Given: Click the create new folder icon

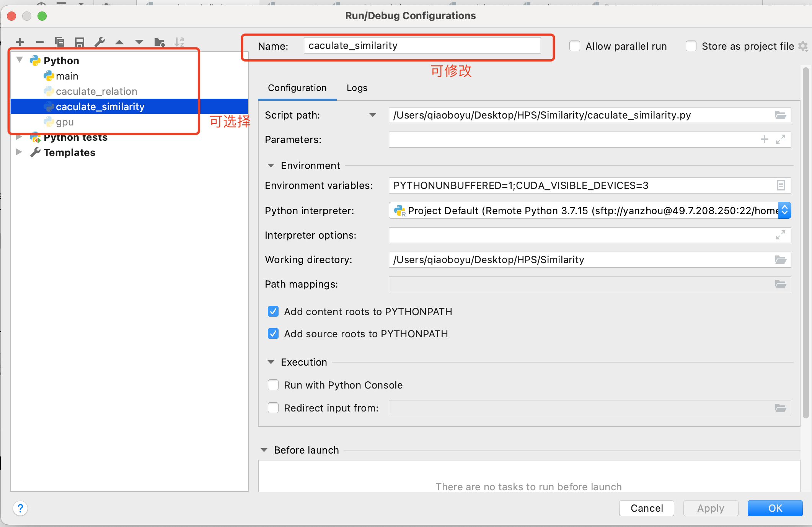Looking at the screenshot, I should 159,42.
